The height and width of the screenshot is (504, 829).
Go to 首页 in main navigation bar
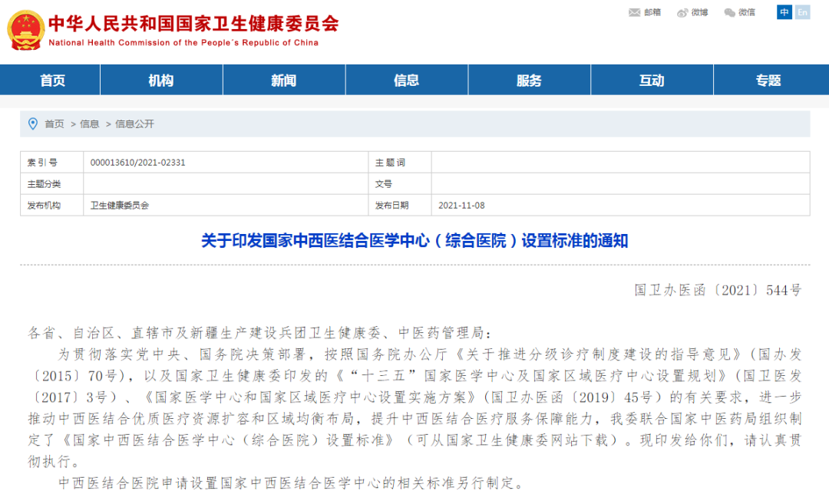53,81
